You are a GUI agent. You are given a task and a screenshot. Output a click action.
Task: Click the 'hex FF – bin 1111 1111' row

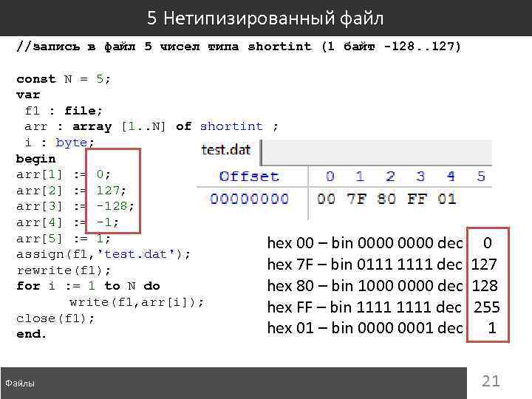[x=383, y=307]
